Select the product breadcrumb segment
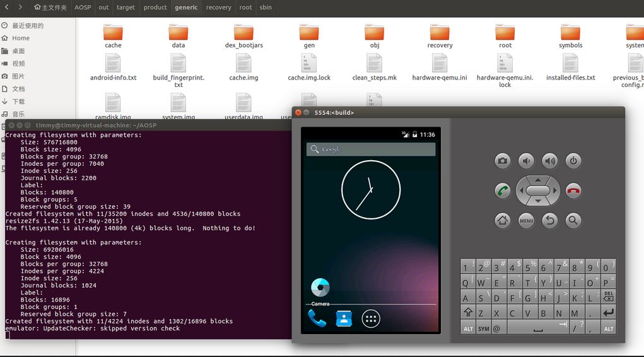This screenshot has width=644, height=357. coord(155,8)
